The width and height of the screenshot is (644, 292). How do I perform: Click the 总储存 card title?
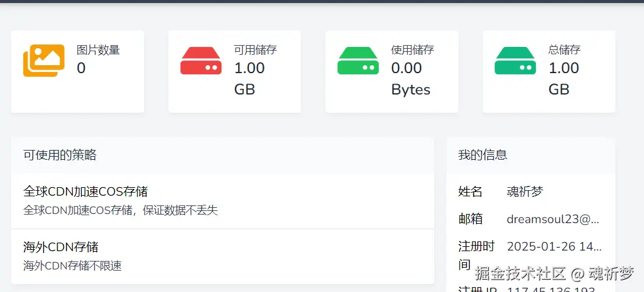coord(564,50)
